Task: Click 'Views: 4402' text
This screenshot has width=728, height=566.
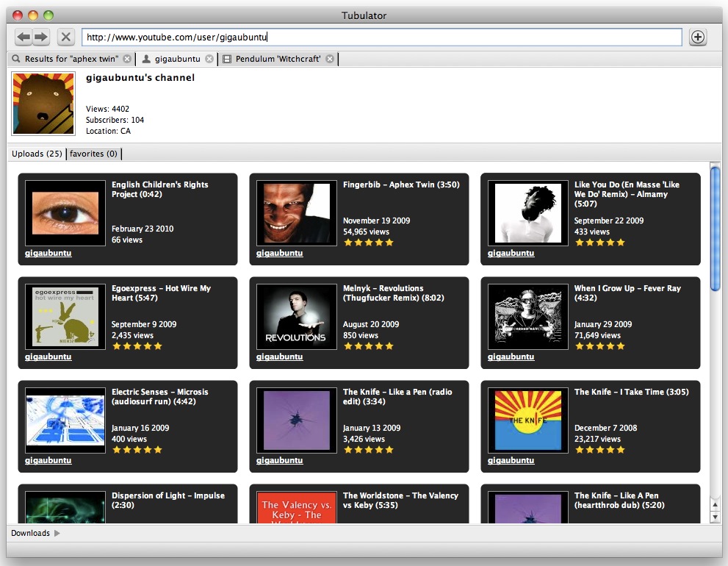Action: [x=107, y=109]
